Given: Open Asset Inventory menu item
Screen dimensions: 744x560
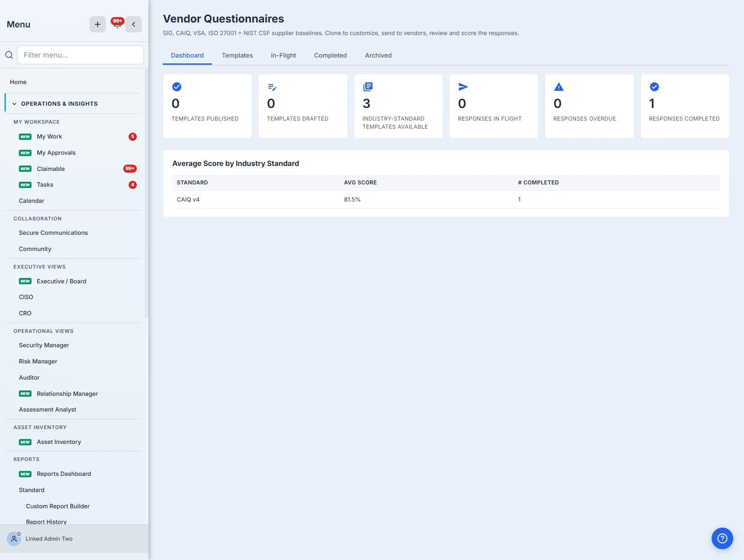Looking at the screenshot, I should 59,442.
